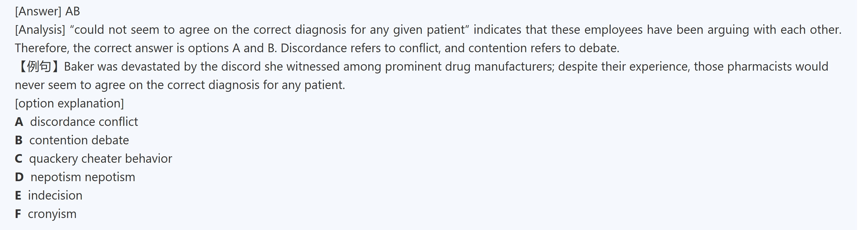Click the "indecision" option text
This screenshot has width=868, height=230.
pyautogui.click(x=55, y=196)
